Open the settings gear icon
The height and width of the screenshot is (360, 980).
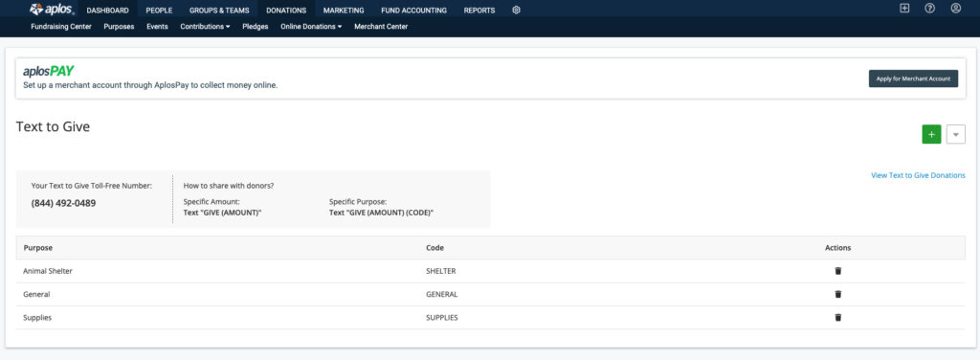point(516,10)
